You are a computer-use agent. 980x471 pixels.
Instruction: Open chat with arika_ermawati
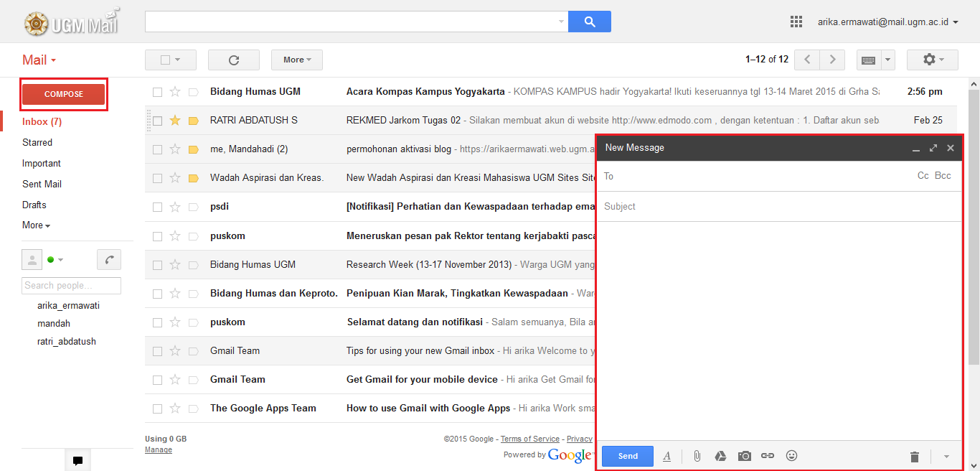click(x=68, y=306)
